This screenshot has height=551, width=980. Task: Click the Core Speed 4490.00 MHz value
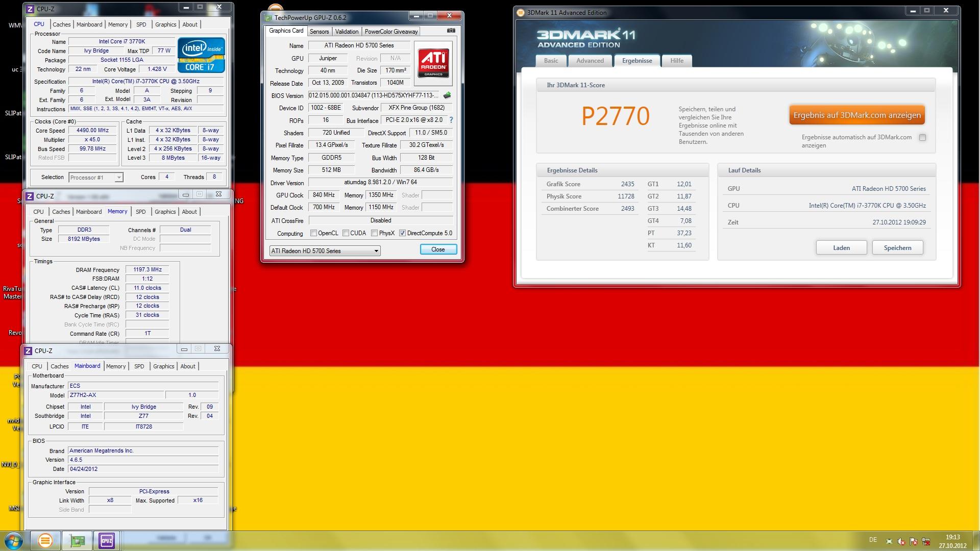[x=93, y=130]
